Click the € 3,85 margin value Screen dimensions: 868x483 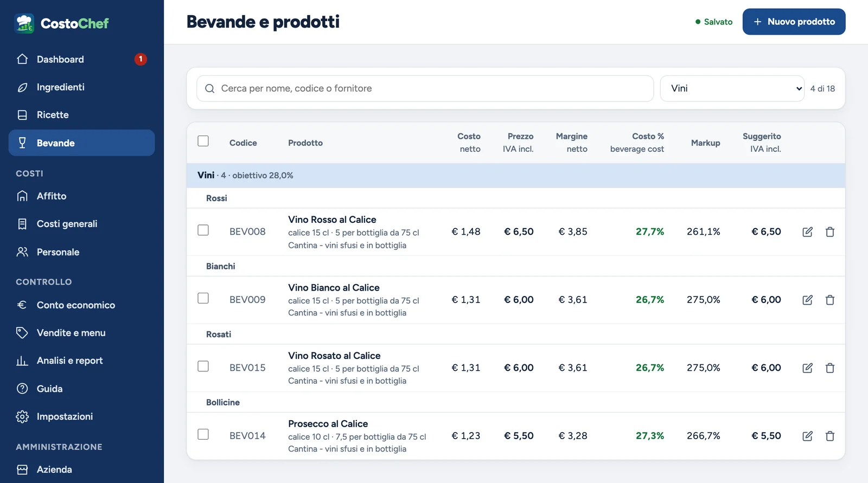[573, 231]
